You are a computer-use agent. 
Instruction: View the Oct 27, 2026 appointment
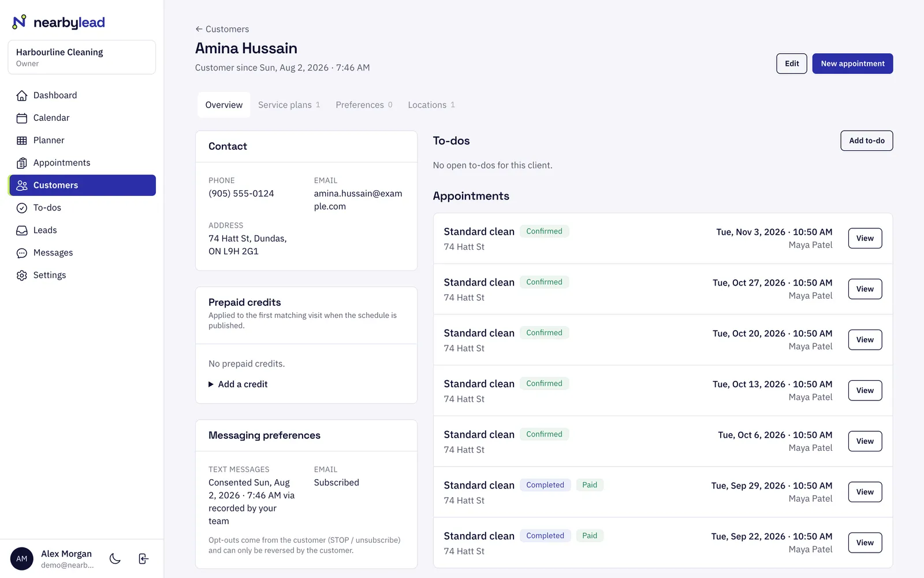[865, 289]
